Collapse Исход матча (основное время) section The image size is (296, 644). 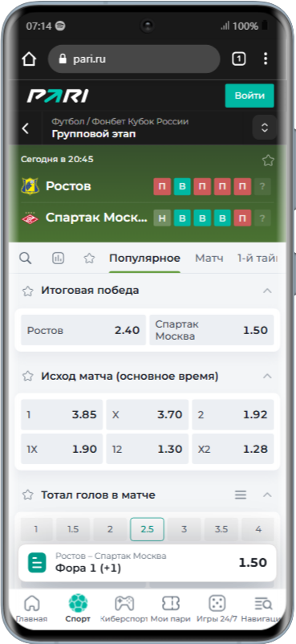(267, 376)
